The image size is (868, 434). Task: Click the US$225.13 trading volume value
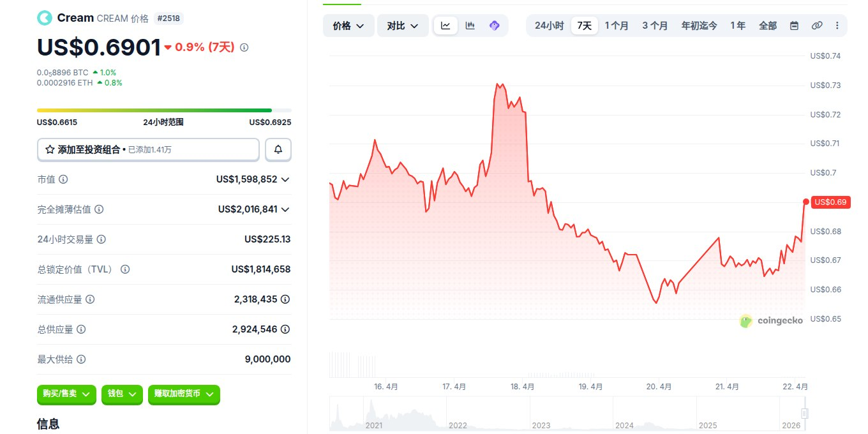267,239
